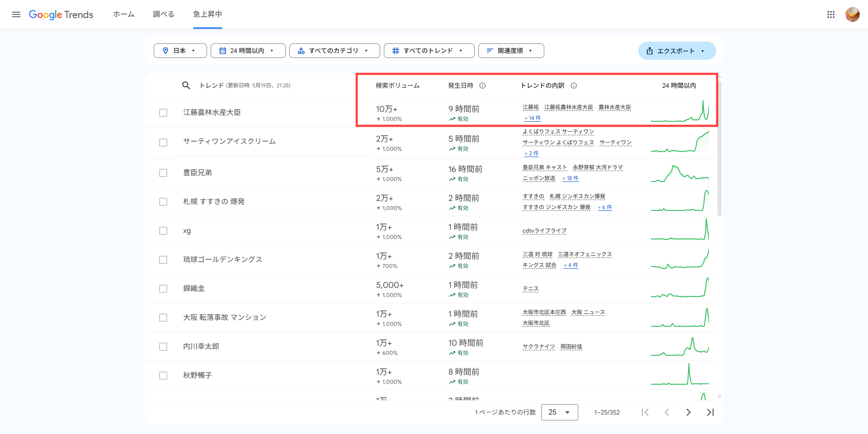Open rows per page 25 dropdown

[560, 412]
